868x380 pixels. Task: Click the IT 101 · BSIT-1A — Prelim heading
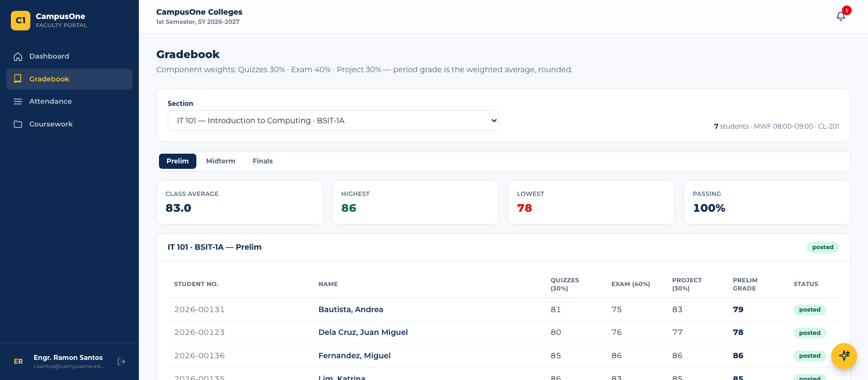point(214,247)
